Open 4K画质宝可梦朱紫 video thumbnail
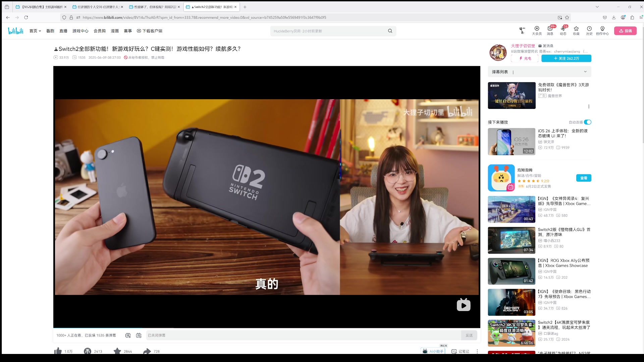 coord(512,333)
